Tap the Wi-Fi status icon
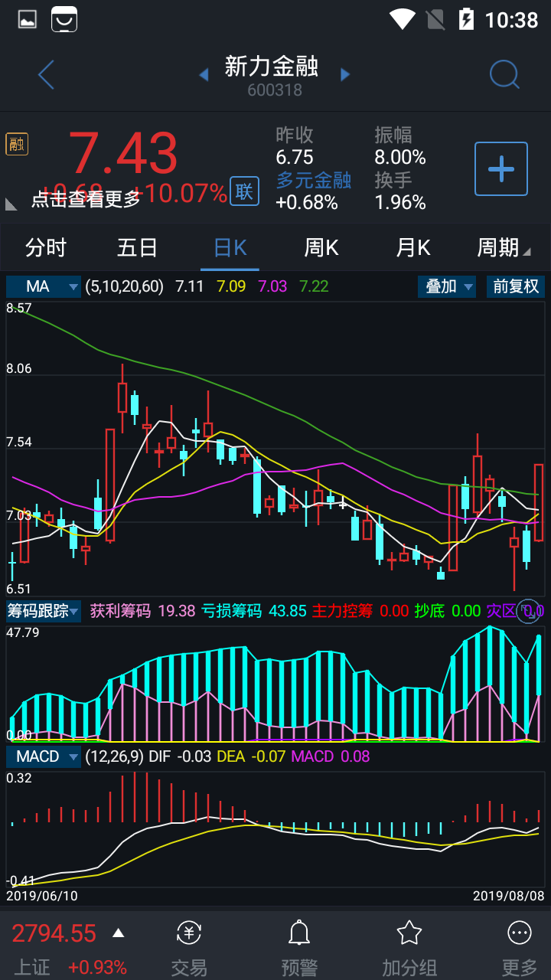This screenshot has height=980, width=551. (x=402, y=19)
